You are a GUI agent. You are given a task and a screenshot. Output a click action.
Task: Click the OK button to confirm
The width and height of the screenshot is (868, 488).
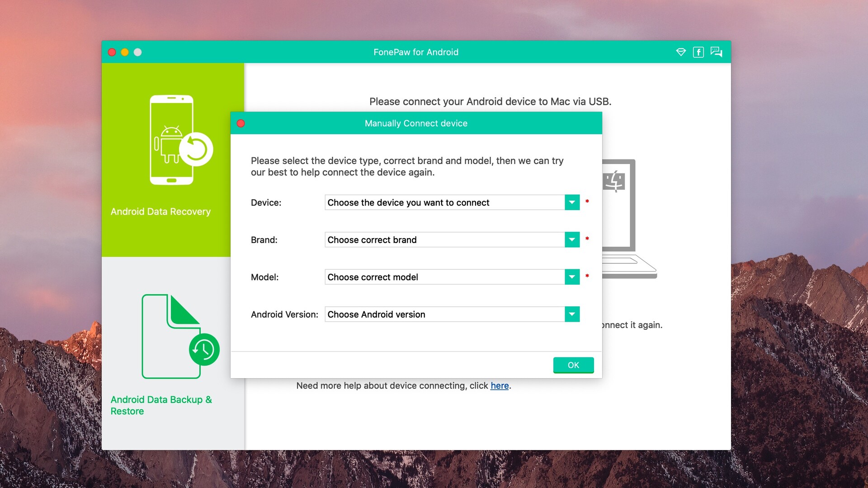pyautogui.click(x=573, y=365)
